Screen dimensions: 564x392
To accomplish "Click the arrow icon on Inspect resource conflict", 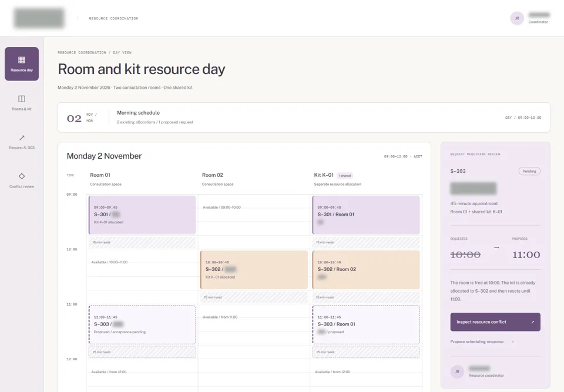I will (x=533, y=322).
